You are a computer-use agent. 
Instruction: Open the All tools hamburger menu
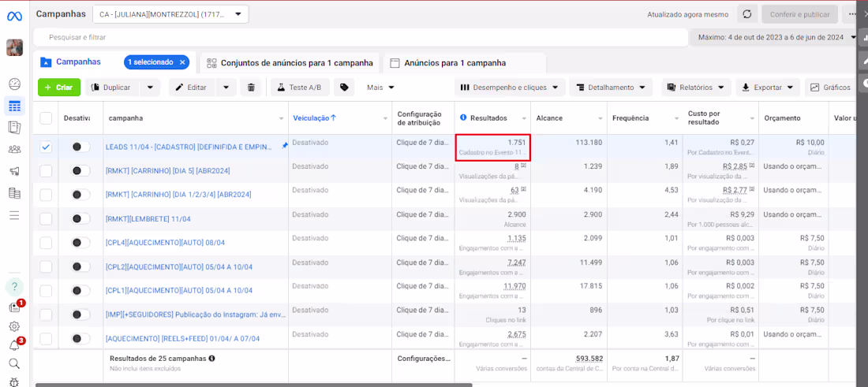point(14,215)
